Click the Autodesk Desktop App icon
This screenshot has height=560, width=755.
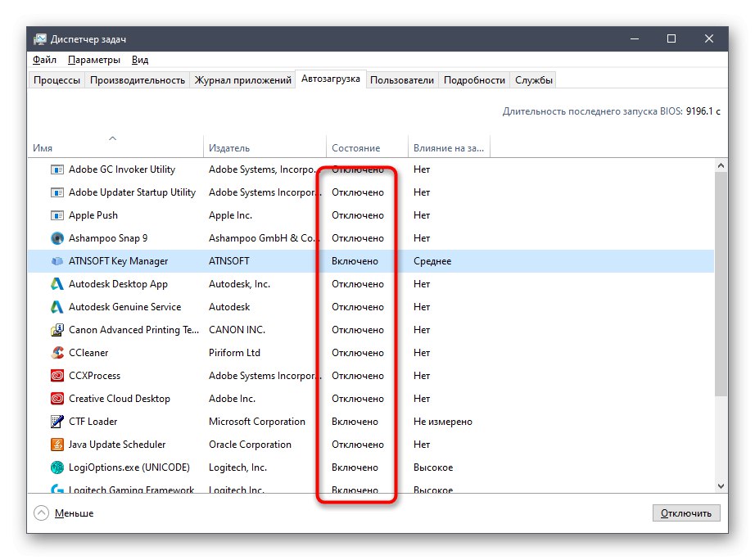[57, 284]
